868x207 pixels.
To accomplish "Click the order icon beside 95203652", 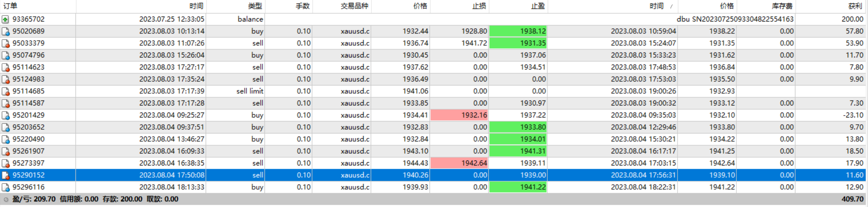I will pyautogui.click(x=5, y=127).
